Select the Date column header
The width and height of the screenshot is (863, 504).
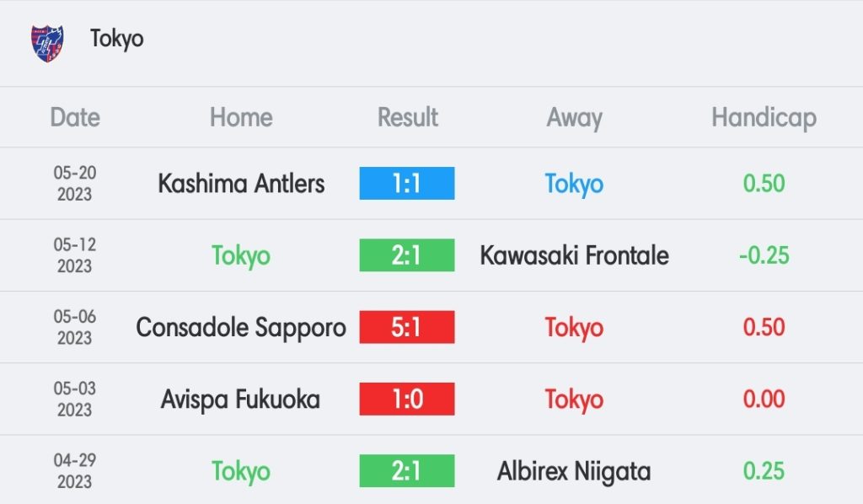[x=75, y=117]
